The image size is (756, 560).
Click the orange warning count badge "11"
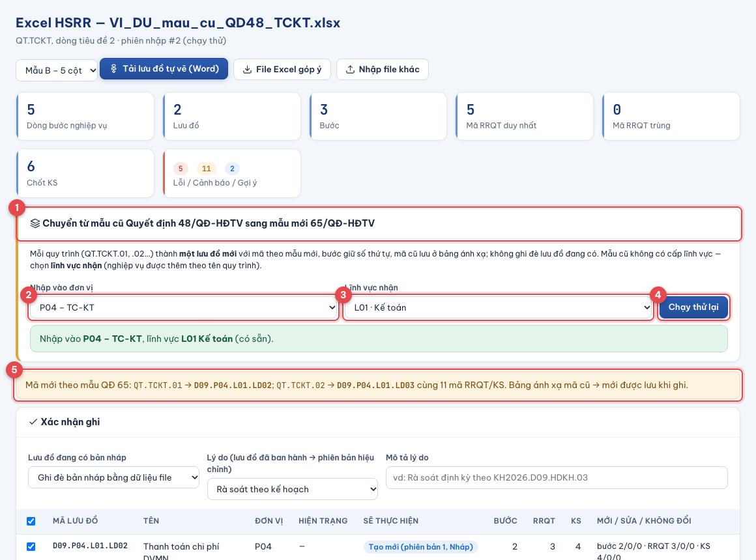point(207,168)
